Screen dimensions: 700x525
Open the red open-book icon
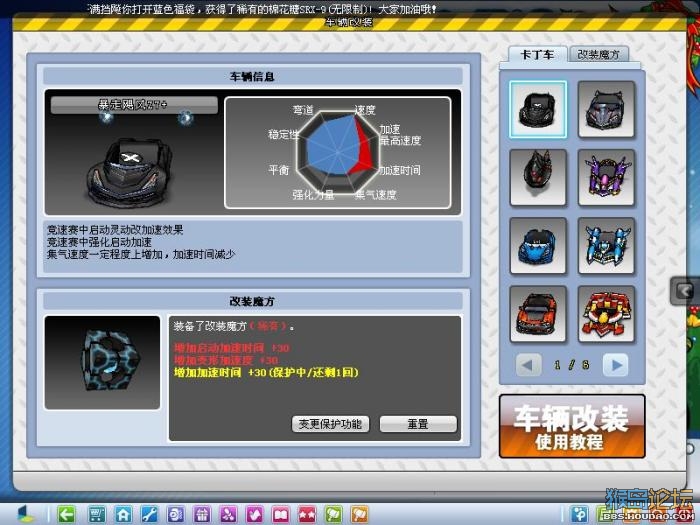pyautogui.click(x=281, y=515)
